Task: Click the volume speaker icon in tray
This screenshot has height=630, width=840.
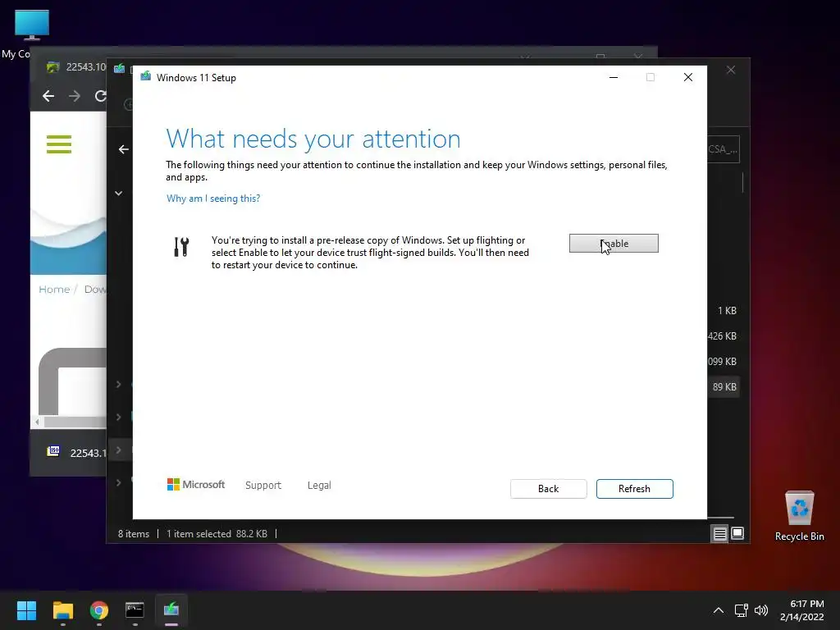Action: (x=760, y=610)
